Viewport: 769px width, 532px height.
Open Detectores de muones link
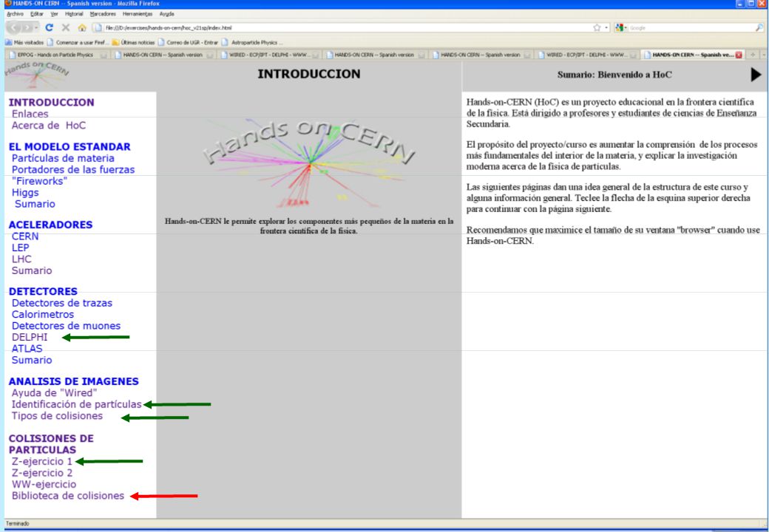(x=67, y=326)
